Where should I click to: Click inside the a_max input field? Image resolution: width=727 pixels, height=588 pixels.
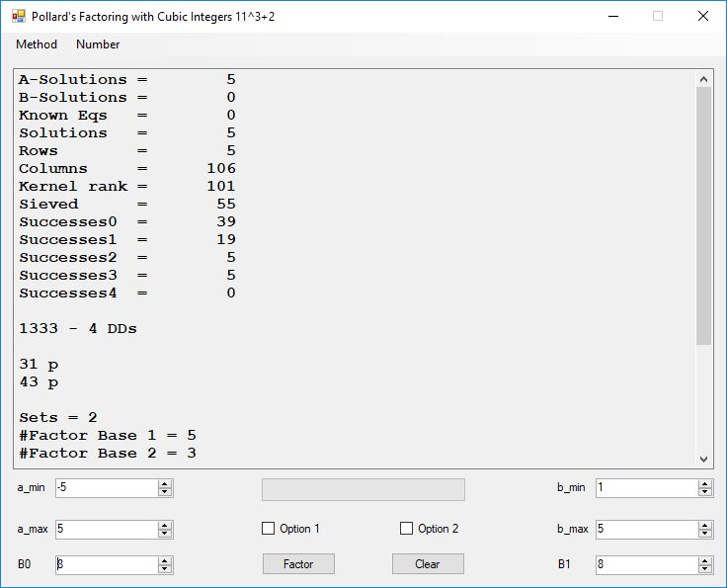pos(105,529)
